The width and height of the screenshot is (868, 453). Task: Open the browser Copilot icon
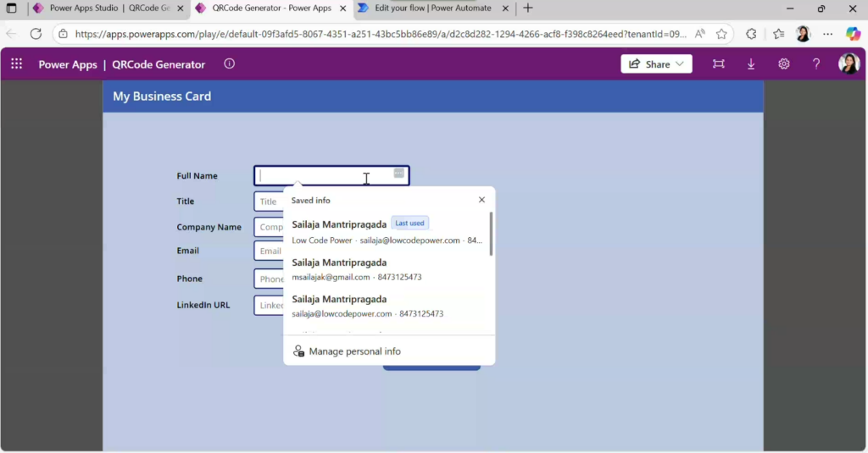point(853,34)
